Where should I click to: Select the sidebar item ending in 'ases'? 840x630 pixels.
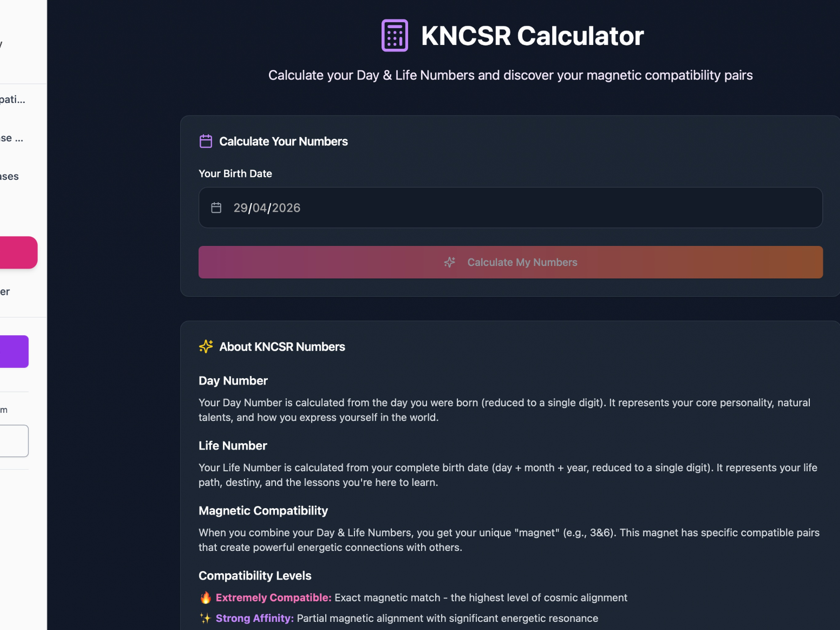[9, 176]
